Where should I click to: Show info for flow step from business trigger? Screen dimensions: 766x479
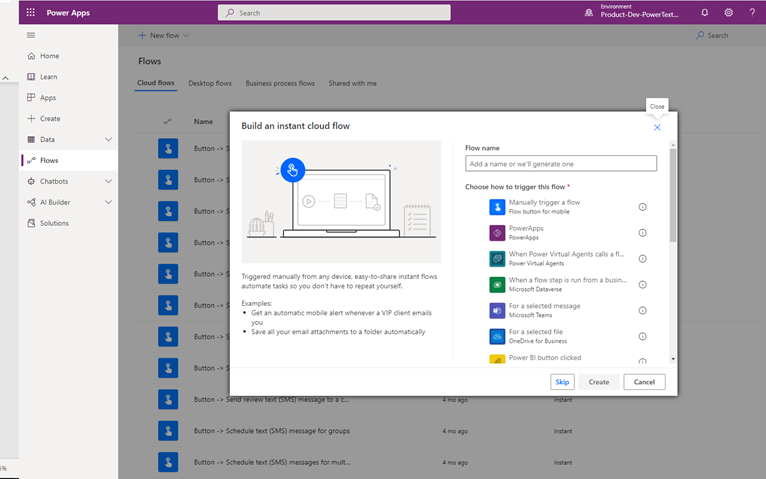pyautogui.click(x=642, y=285)
